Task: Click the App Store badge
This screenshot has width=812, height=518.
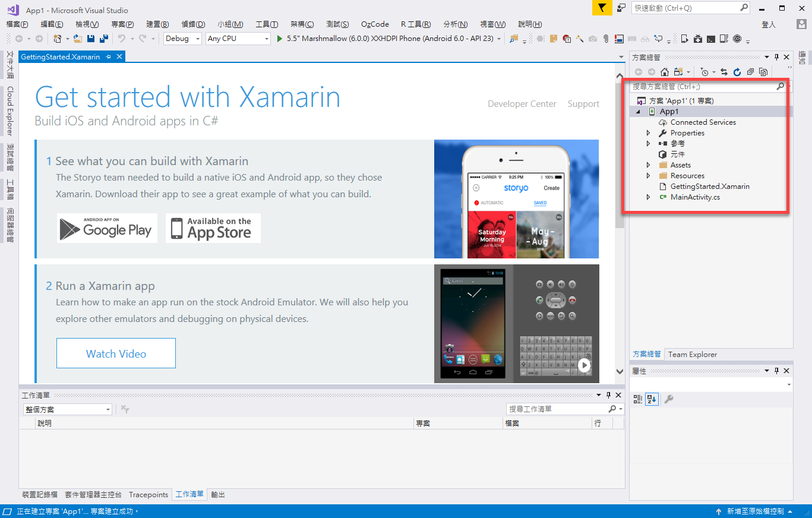Action: (x=213, y=228)
